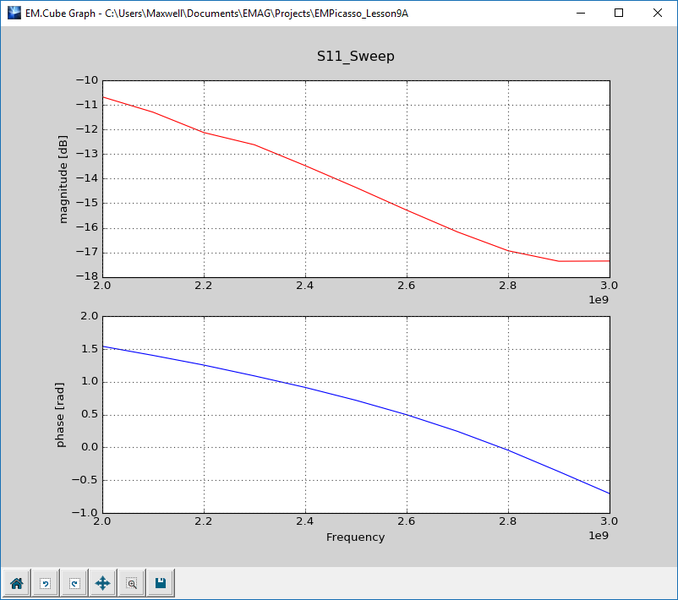Click the −0.5 tick on phase axis

pos(85,480)
